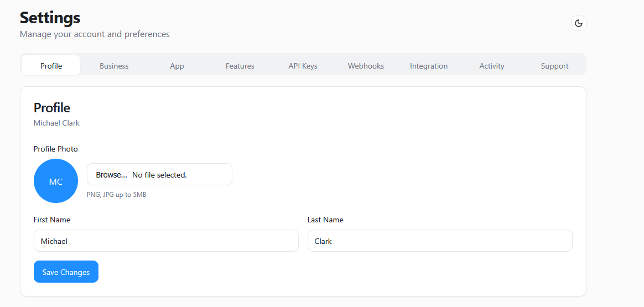The height and width of the screenshot is (307, 644).
Task: Click the Browse file button
Action: 111,175
